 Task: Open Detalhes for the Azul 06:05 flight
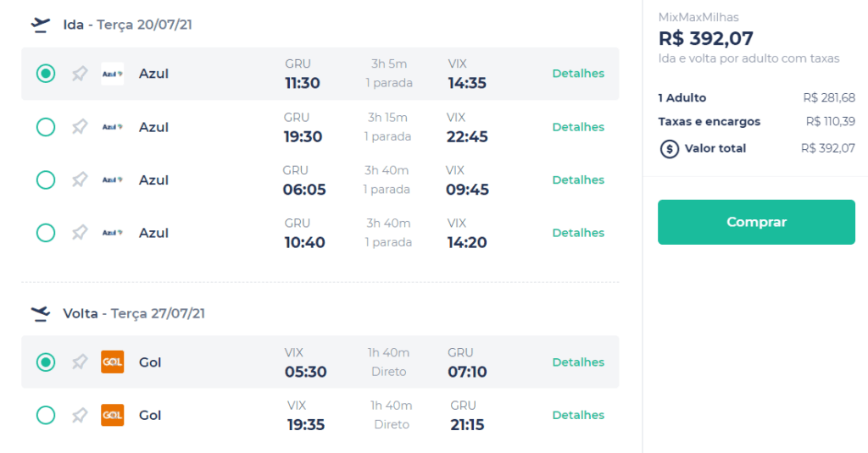(578, 180)
